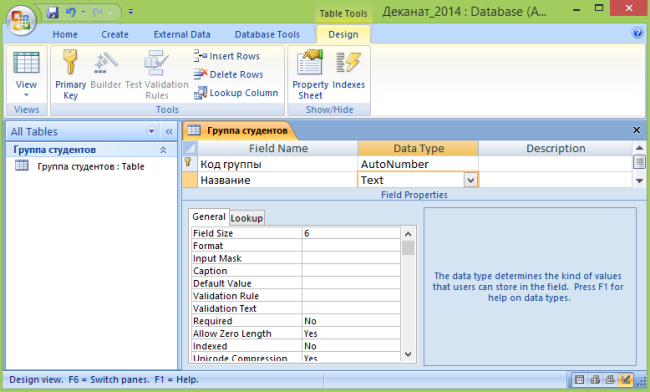Open Microsoft Access help
Image resolution: width=650 pixels, height=392 pixels.
(637, 33)
